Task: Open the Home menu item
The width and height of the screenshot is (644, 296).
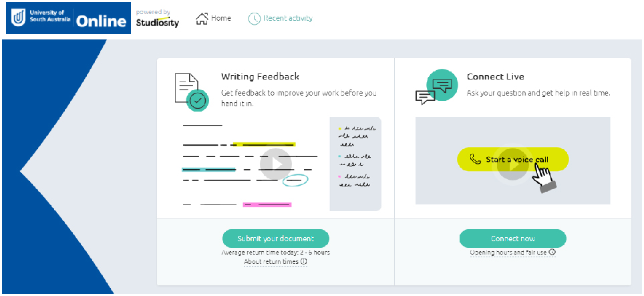Action: click(213, 19)
